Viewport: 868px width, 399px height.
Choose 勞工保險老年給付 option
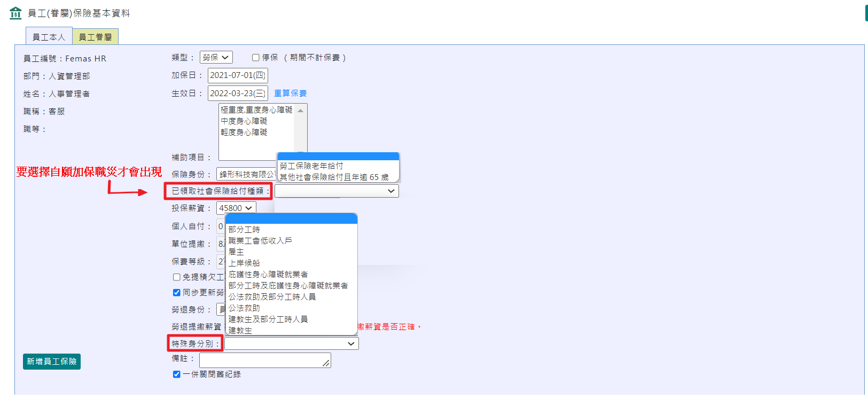pos(311,166)
